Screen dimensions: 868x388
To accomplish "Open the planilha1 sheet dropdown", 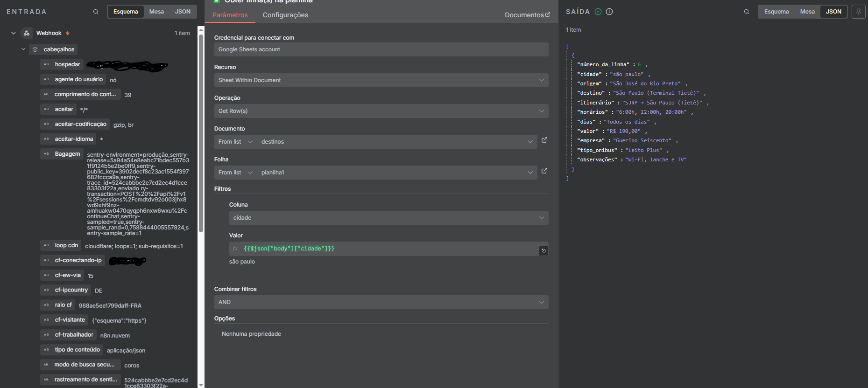I will (397, 173).
